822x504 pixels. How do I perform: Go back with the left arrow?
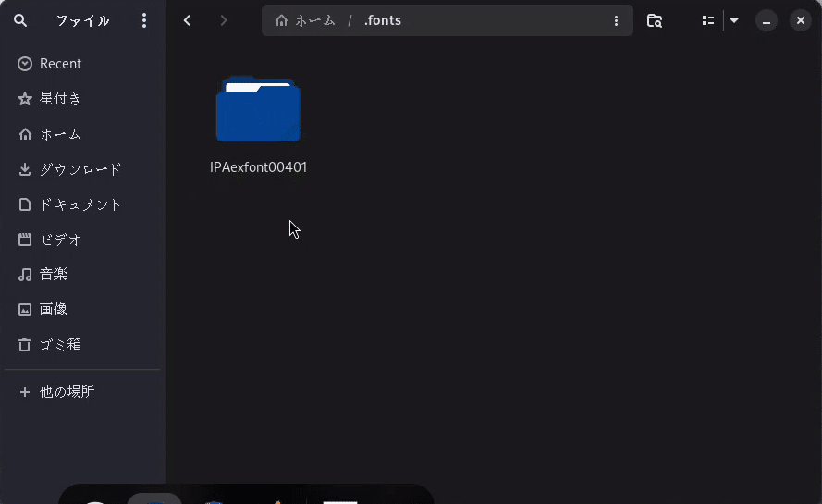[x=187, y=20]
